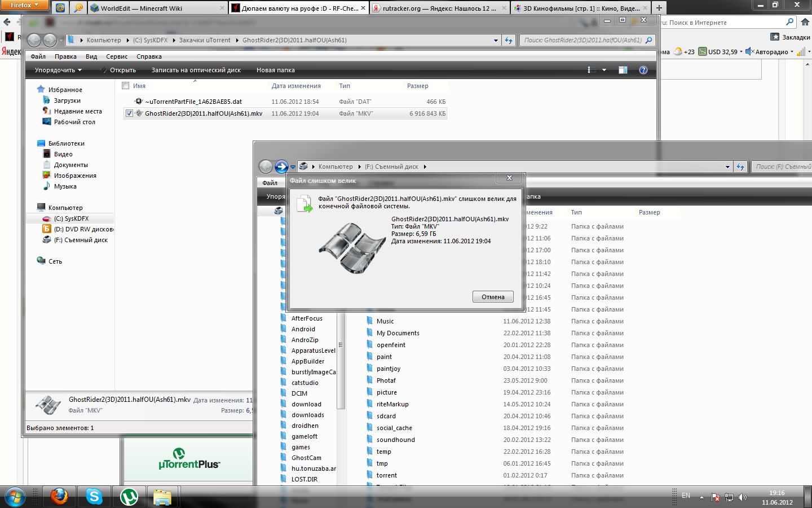The height and width of the screenshot is (508, 812).
Task: Click the blue Forward arrow in the F: drive window
Action: point(281,167)
